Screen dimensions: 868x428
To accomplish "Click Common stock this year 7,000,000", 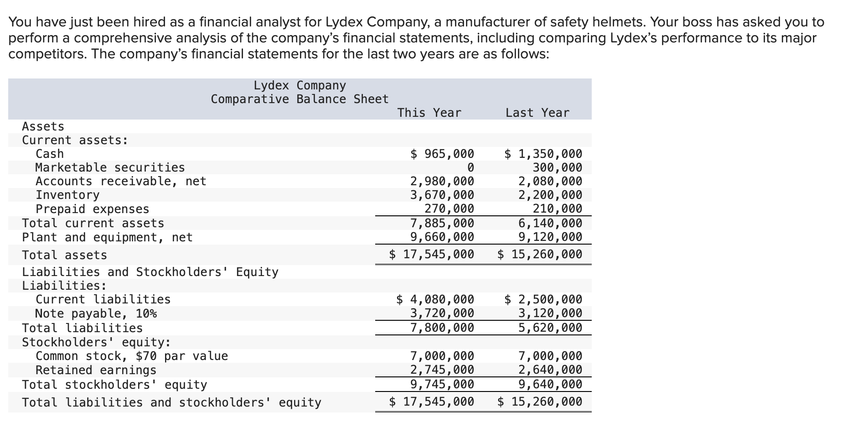I will pyautogui.click(x=442, y=356).
